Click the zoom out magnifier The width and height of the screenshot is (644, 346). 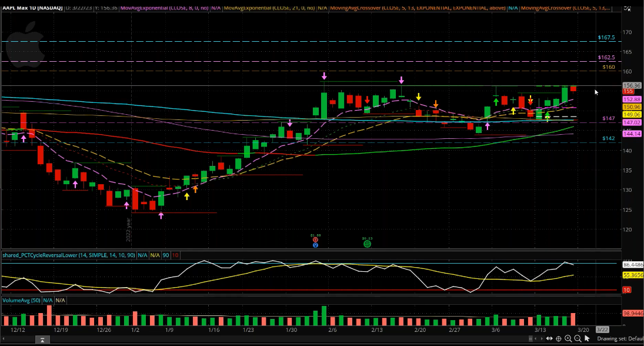[x=578, y=338]
